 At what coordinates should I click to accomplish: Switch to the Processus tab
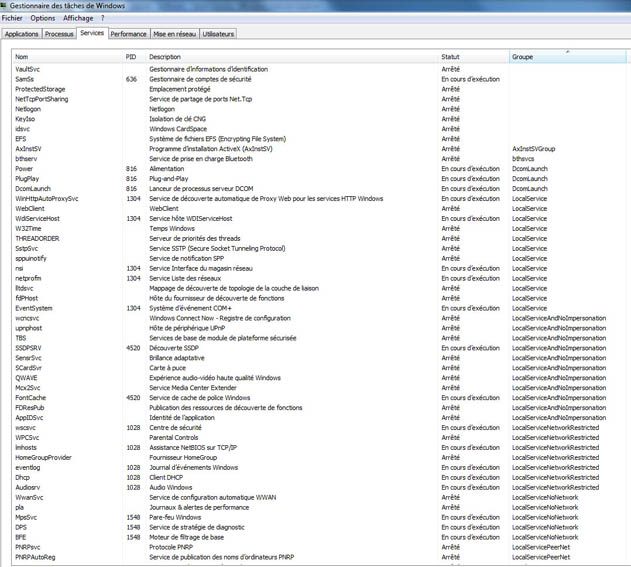pos(59,34)
